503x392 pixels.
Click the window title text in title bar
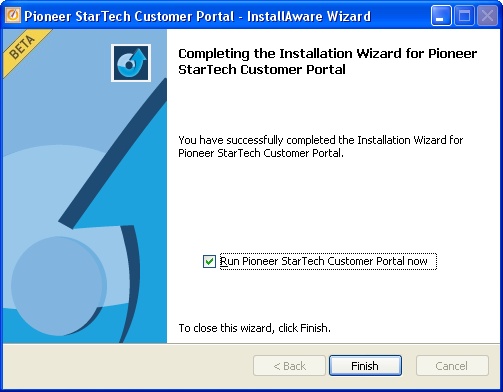coord(198,16)
